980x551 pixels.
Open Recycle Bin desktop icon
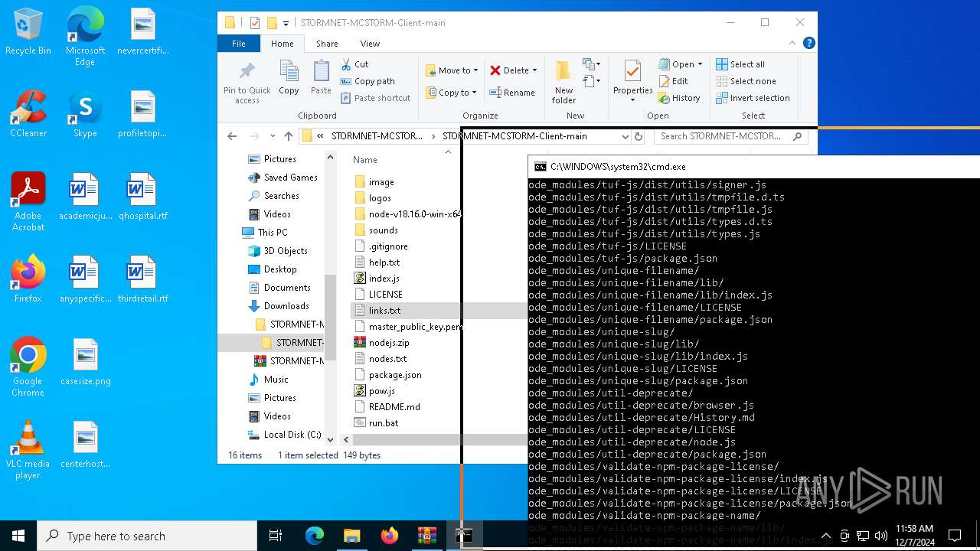tap(28, 32)
